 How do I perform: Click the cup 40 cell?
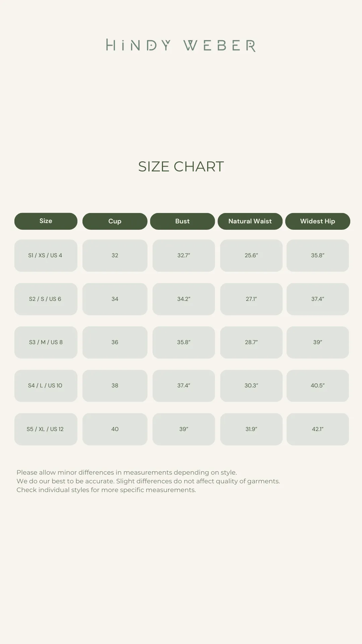(x=115, y=429)
